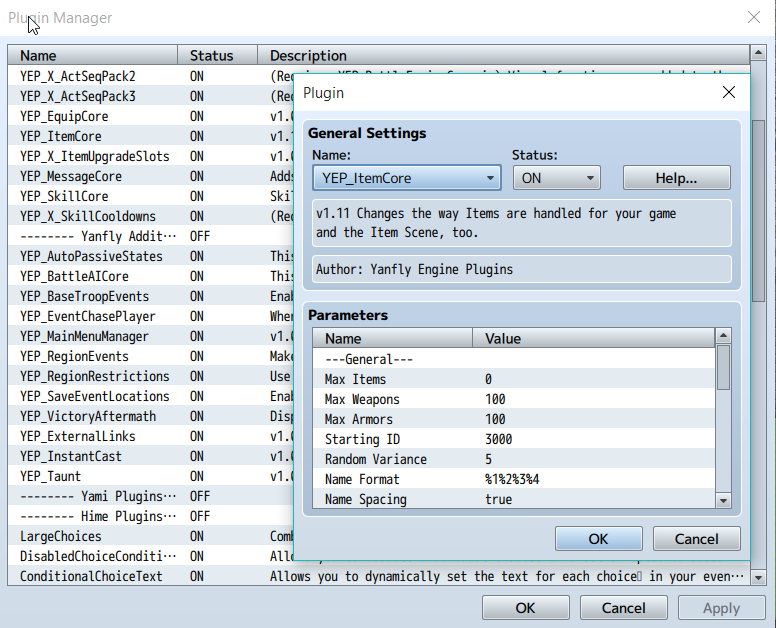Viewport: 776px width, 628px height.
Task: Click the plugin description text box
Action: click(x=522, y=223)
